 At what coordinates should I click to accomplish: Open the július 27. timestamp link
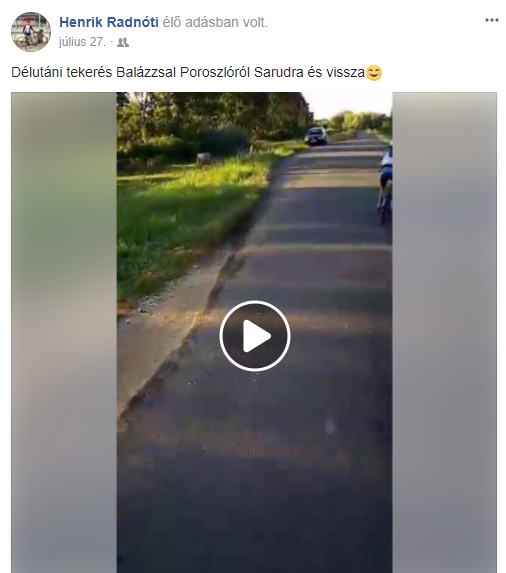82,42
